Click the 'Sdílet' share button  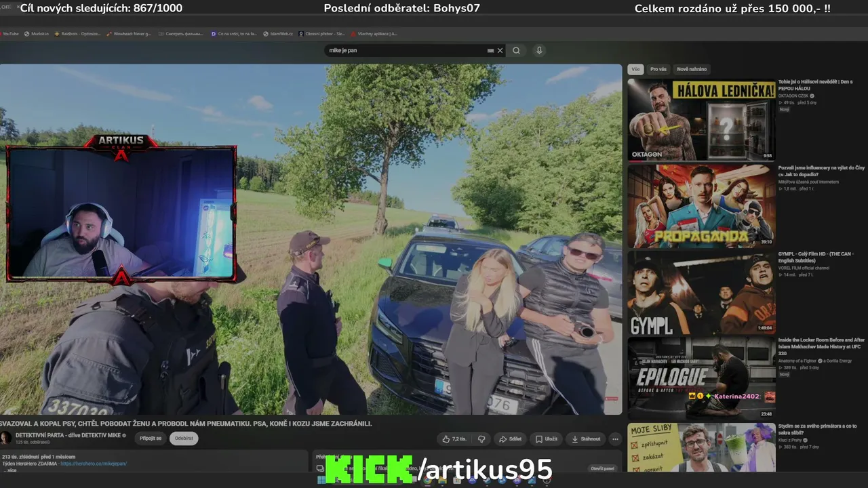[510, 439]
